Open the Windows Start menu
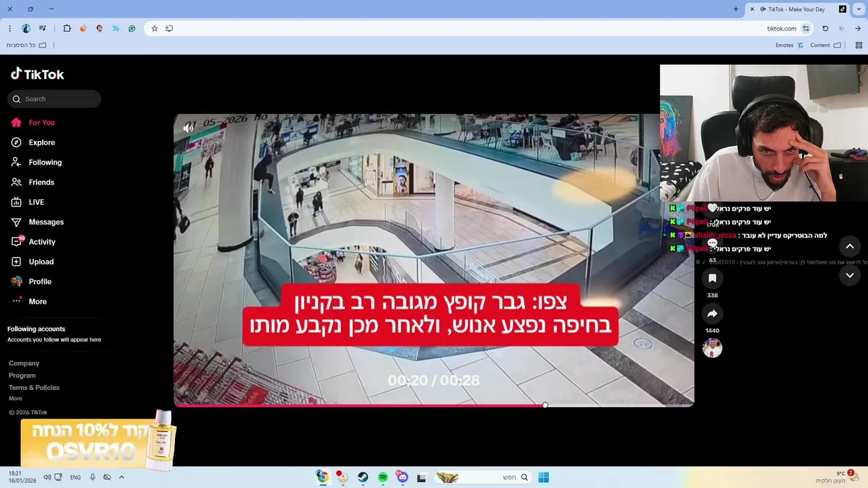 [543, 477]
